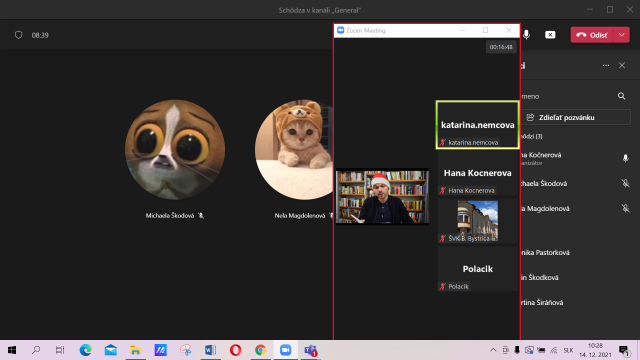Expand the hidden system tray icons chevron
Screen dimensions: 640x360
tap(493, 350)
